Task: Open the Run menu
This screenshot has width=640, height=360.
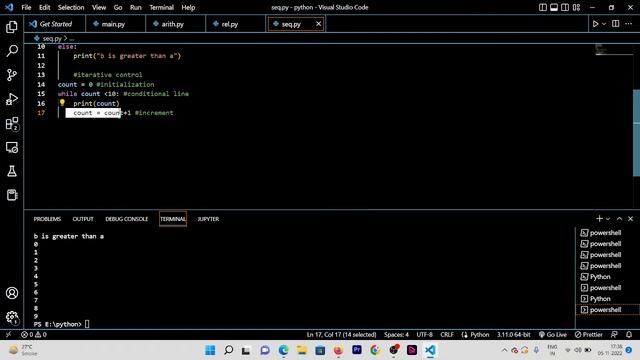Action: coord(136,7)
